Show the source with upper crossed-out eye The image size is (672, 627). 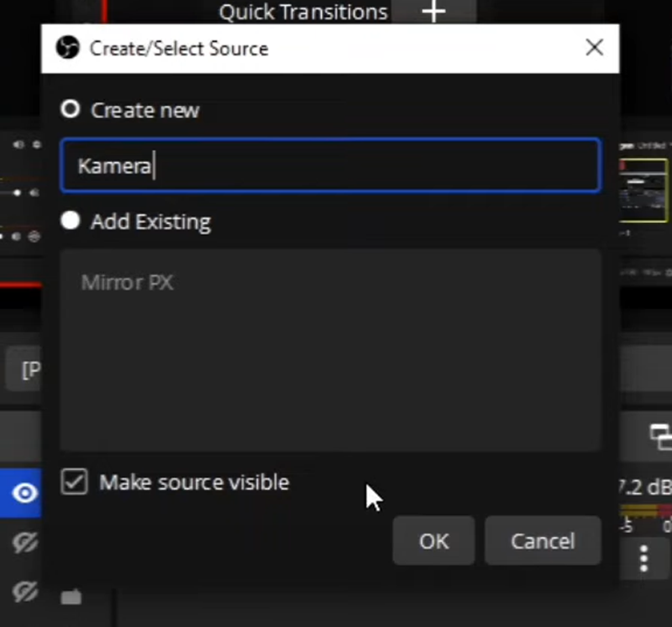[x=25, y=543]
